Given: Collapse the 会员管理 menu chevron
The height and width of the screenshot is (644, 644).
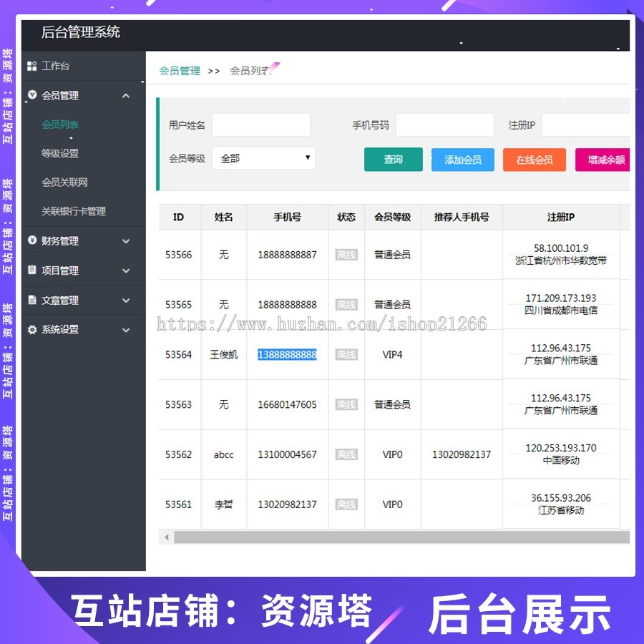Looking at the screenshot, I should click(x=126, y=95).
